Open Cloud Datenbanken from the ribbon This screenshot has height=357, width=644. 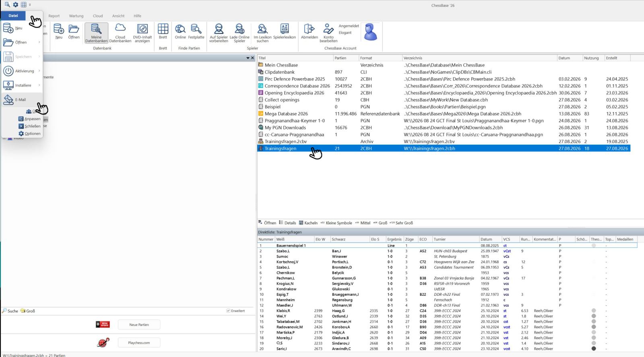120,33
